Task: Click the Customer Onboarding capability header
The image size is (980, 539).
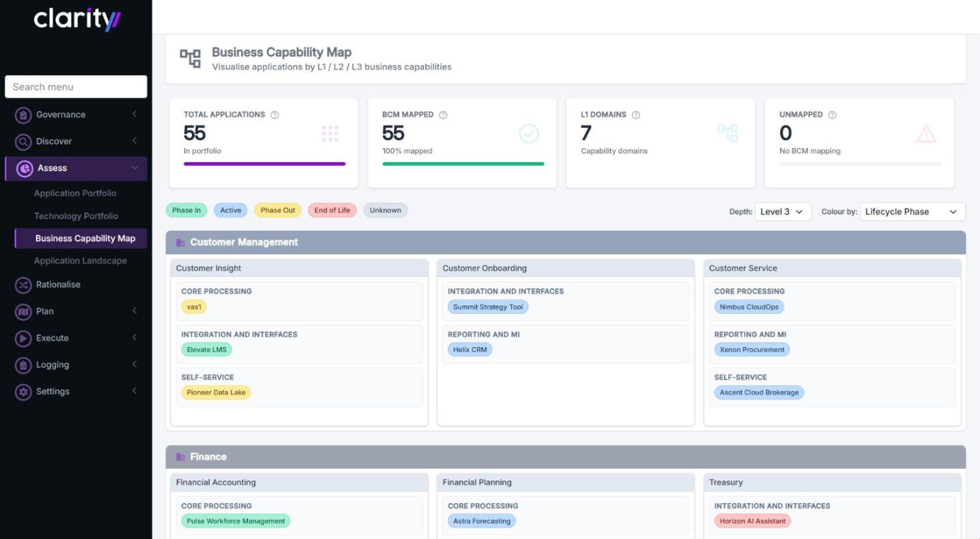Action: [565, 268]
